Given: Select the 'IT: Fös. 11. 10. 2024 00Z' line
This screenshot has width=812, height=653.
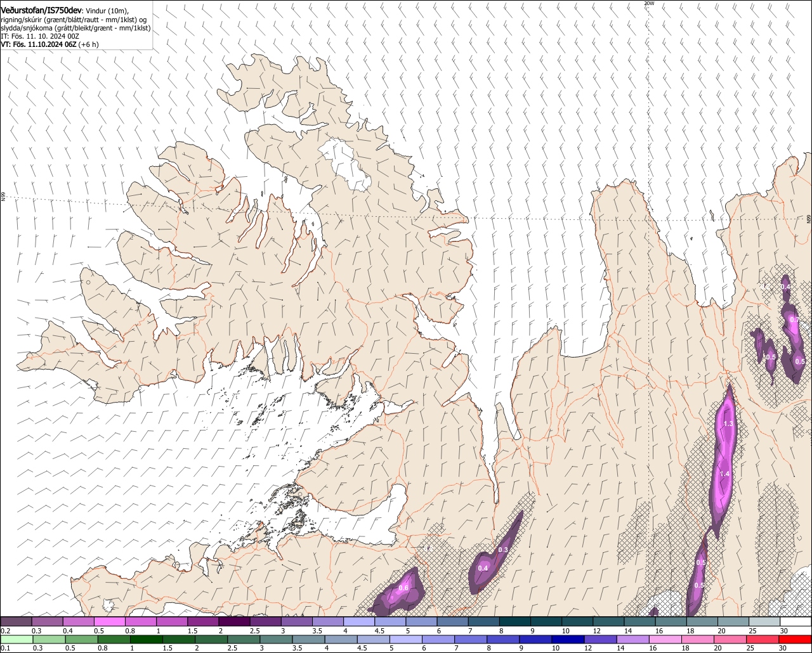Looking at the screenshot, I should pyautogui.click(x=39, y=36).
